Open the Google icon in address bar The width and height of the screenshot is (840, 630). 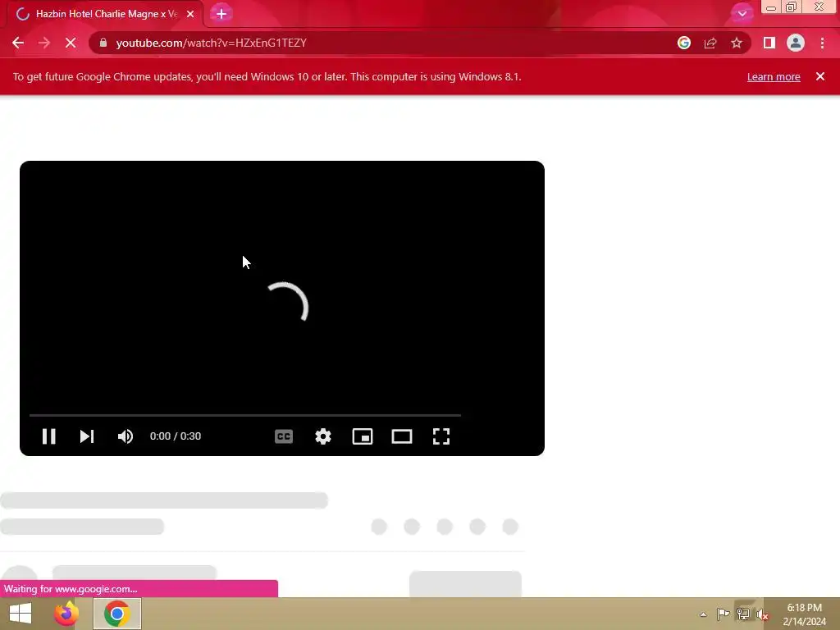coord(684,43)
